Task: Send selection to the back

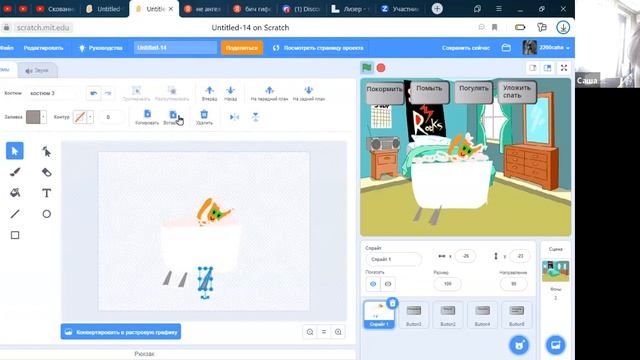Action: 309,93
